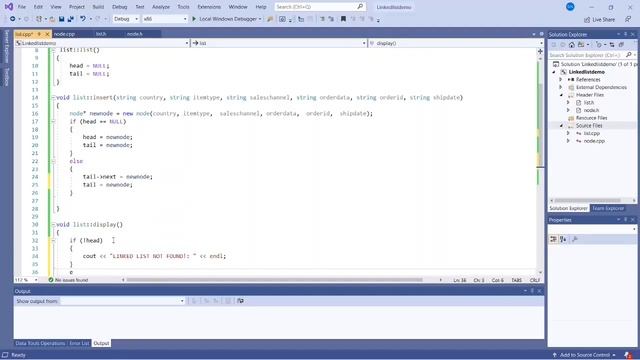Click the notifications icon in status bar
This screenshot has width=640, height=360.
coord(628,355)
